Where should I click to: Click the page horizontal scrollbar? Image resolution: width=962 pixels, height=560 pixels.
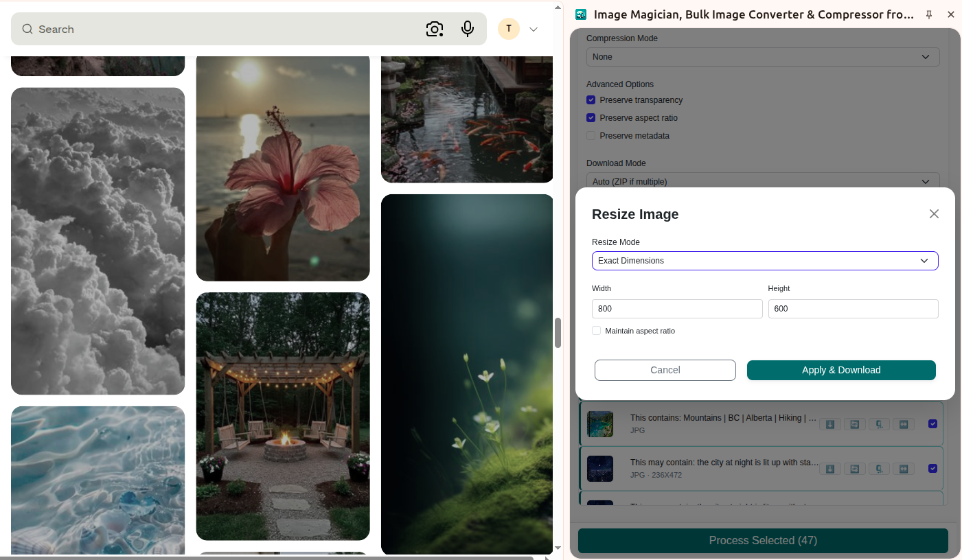pyautogui.click(x=266, y=558)
